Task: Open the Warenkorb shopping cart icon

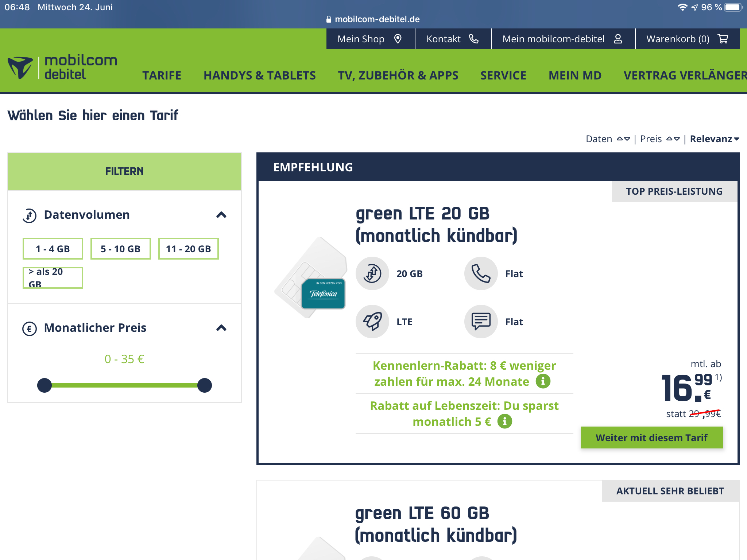Action: click(x=723, y=39)
